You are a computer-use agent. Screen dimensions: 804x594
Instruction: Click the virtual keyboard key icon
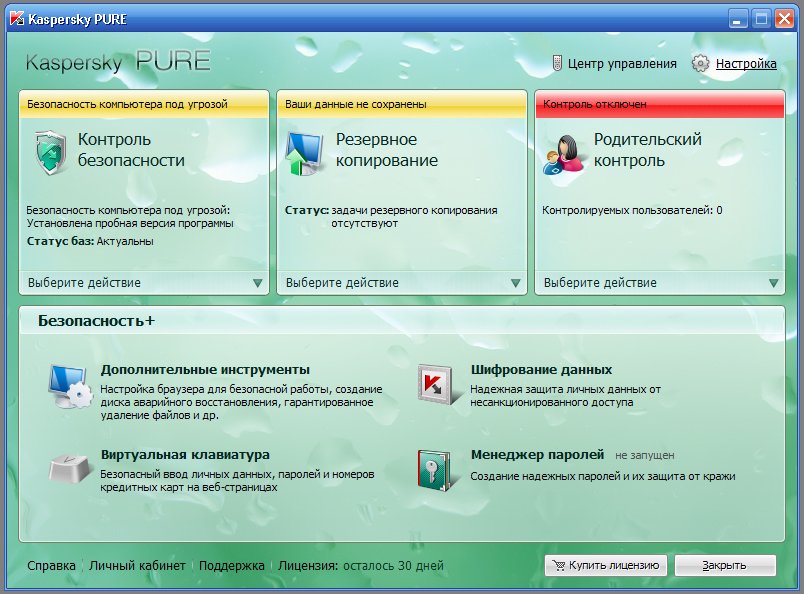click(70, 467)
